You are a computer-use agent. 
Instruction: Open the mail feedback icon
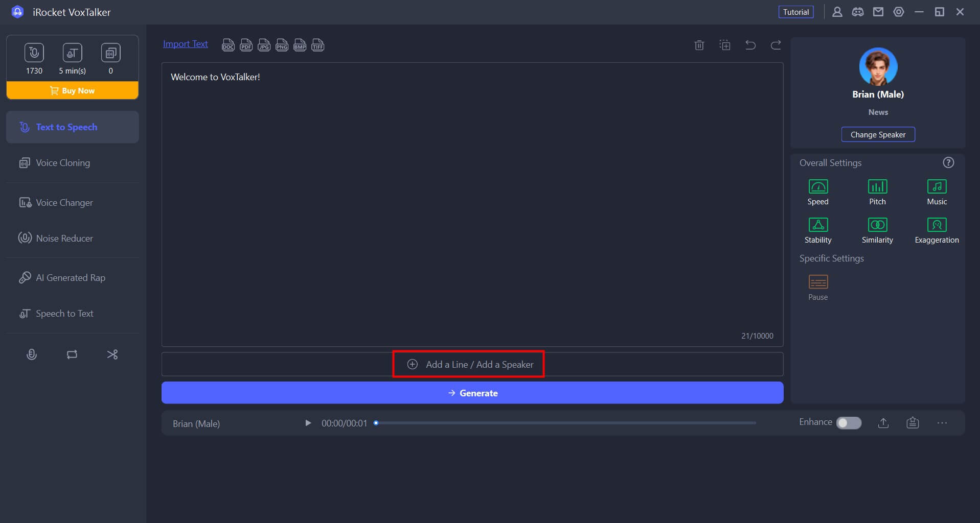point(878,12)
